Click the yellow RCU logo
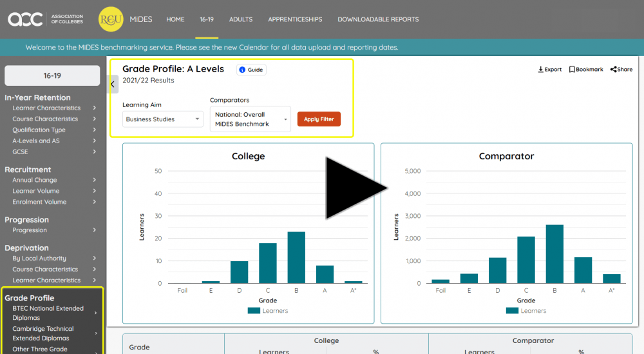 coord(111,19)
